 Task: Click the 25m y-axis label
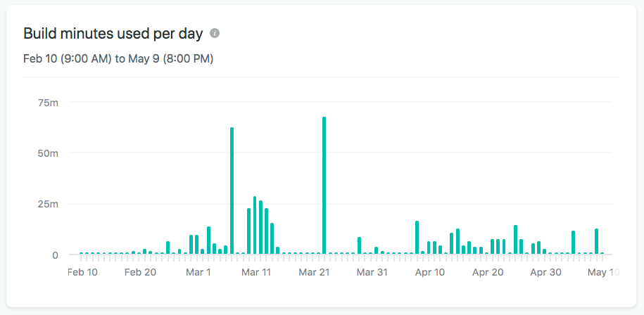pos(48,204)
